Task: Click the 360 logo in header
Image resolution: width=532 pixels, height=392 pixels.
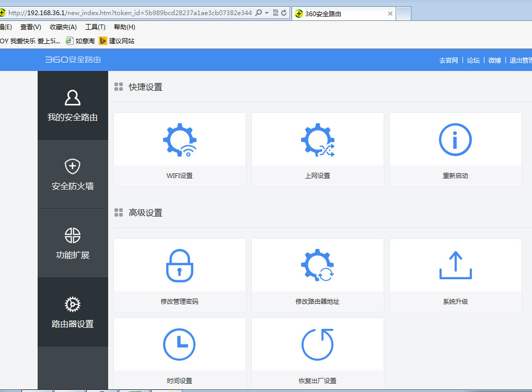Action: click(73, 60)
